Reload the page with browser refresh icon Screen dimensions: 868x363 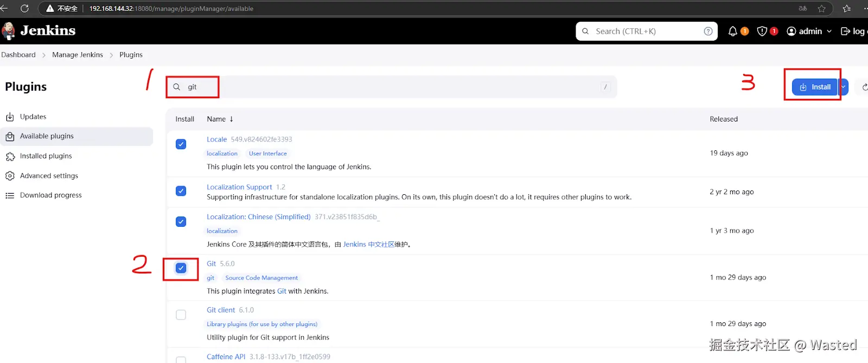tap(24, 8)
